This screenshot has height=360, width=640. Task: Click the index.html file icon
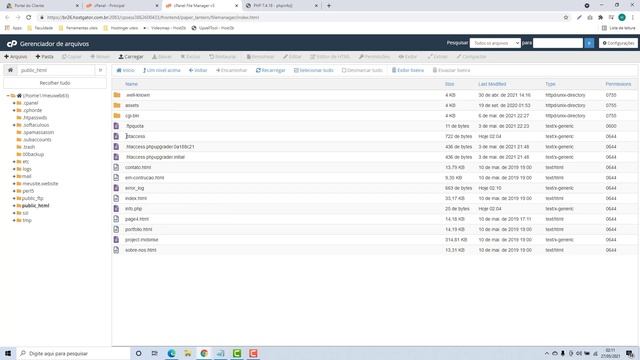pyautogui.click(x=116, y=198)
